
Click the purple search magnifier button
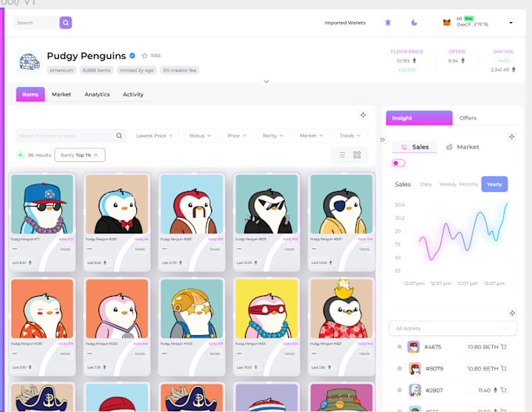point(66,23)
